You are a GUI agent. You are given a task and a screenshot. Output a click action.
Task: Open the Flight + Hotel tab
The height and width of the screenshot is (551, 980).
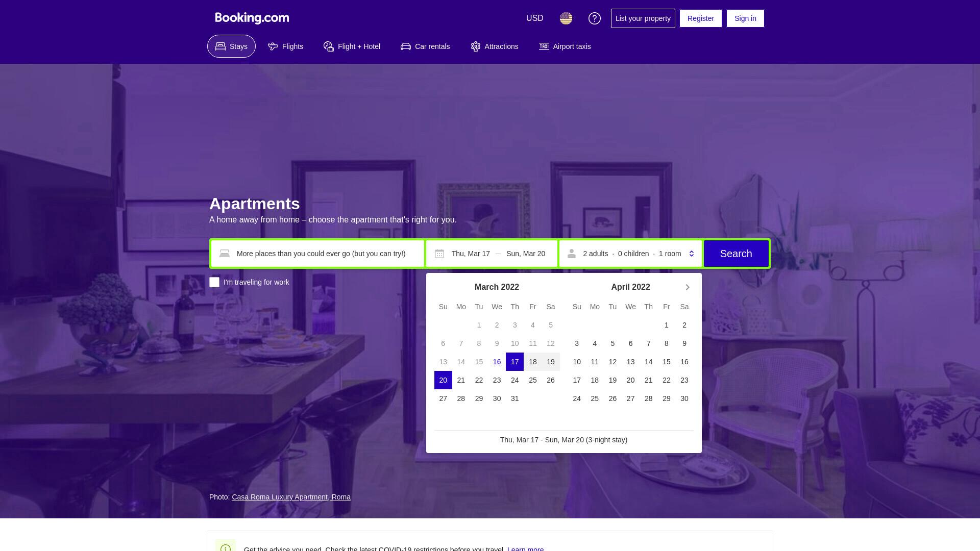point(352,46)
